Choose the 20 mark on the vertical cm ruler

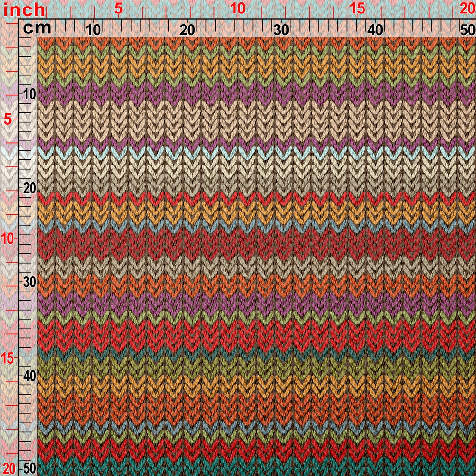[x=29, y=189]
